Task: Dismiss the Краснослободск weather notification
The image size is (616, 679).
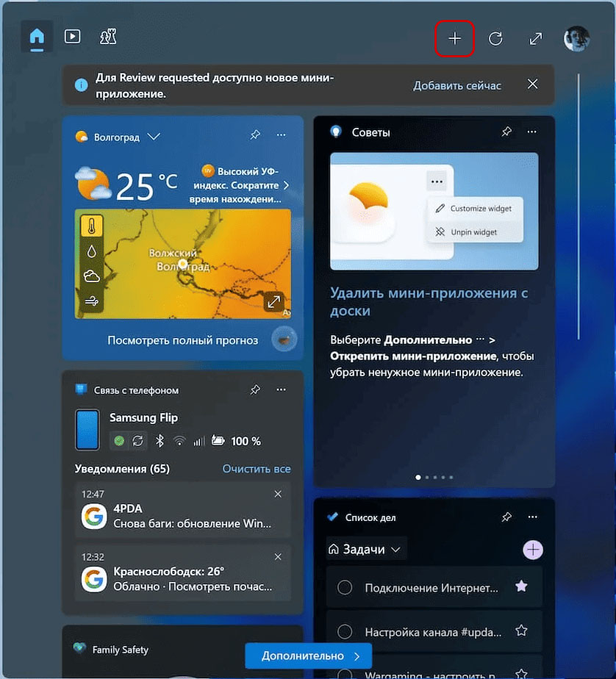Action: coord(278,557)
